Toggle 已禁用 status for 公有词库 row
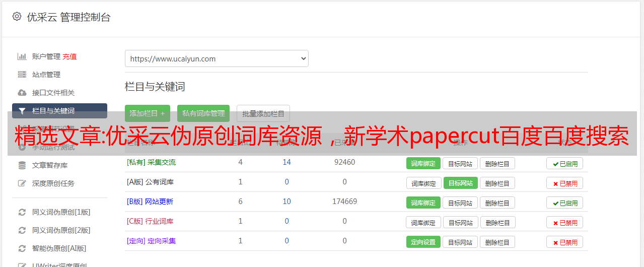Screen dimensions: 644x267 [x=564, y=183]
